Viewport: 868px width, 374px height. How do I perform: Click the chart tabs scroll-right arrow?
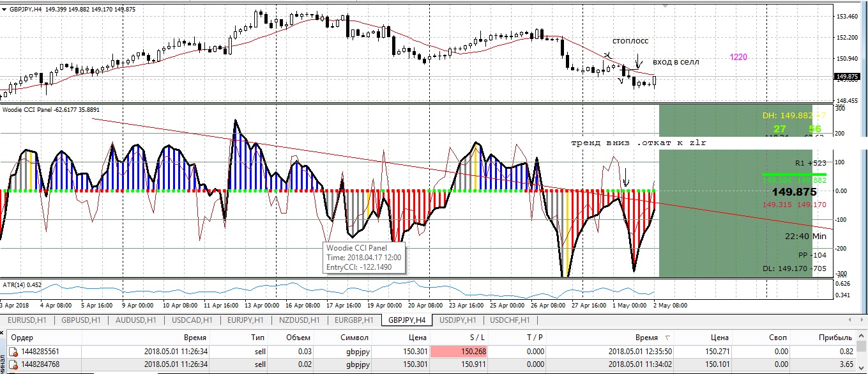861,320
